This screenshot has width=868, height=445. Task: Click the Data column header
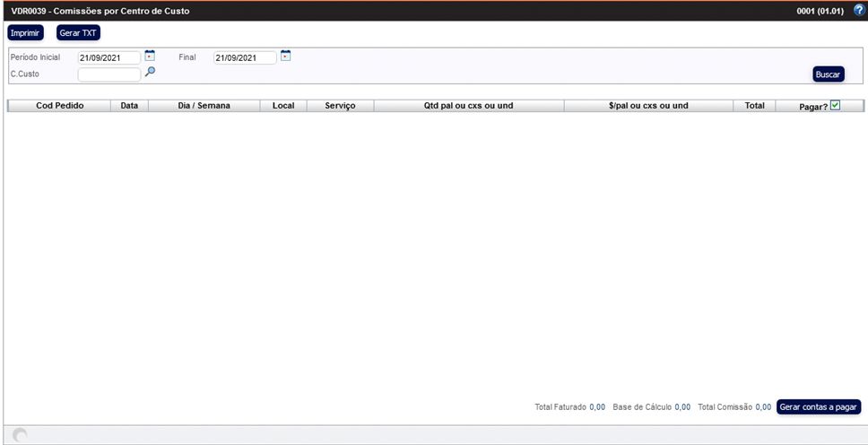click(x=129, y=106)
